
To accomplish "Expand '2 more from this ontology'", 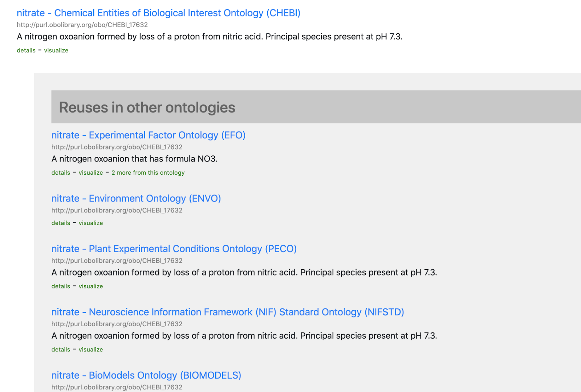I will [148, 173].
